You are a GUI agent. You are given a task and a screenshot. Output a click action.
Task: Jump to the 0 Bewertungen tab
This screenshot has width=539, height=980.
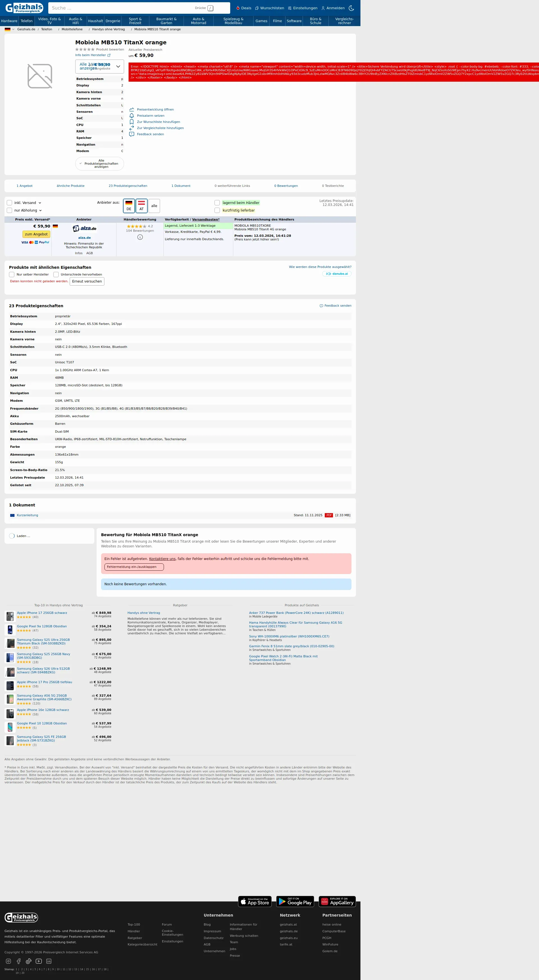pos(286,186)
